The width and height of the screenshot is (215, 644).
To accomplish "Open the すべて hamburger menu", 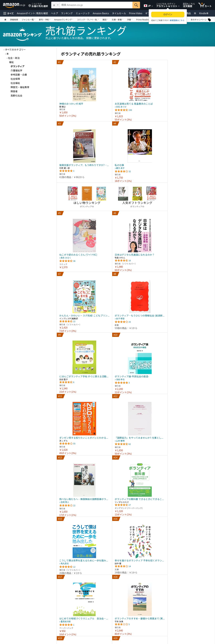I will point(8,13).
